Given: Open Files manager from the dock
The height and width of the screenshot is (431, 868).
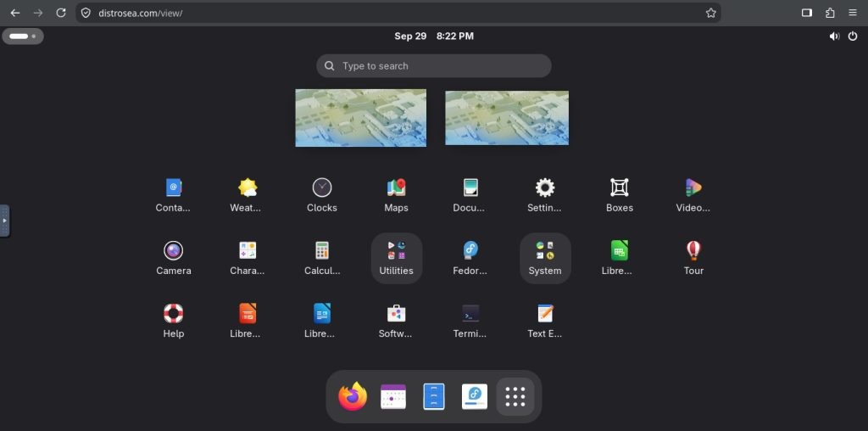Looking at the screenshot, I should click(434, 397).
